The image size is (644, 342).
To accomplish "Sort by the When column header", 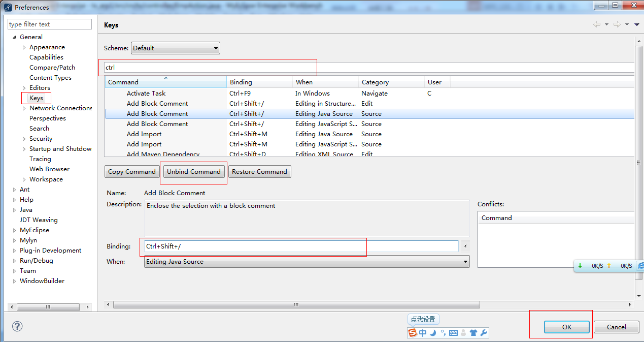I will [x=326, y=82].
